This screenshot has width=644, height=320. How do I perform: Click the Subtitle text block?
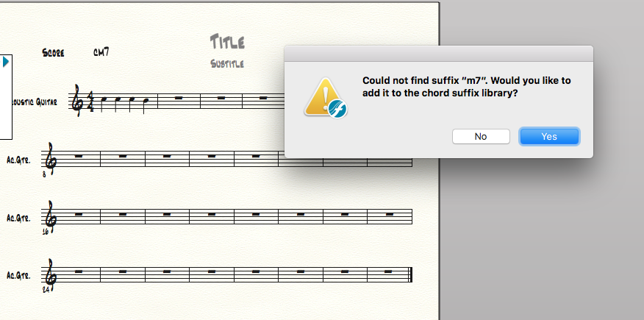click(226, 64)
